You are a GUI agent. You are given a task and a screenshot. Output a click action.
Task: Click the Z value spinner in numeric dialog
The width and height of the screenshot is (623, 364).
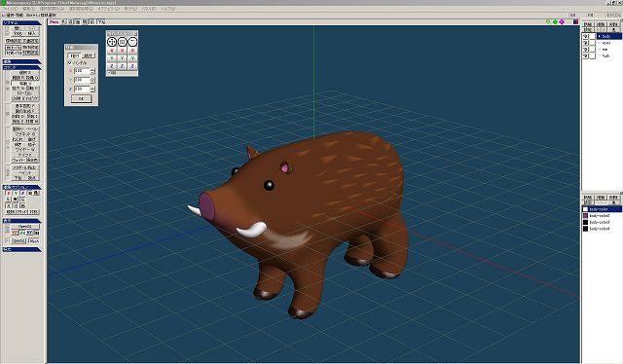(93, 89)
